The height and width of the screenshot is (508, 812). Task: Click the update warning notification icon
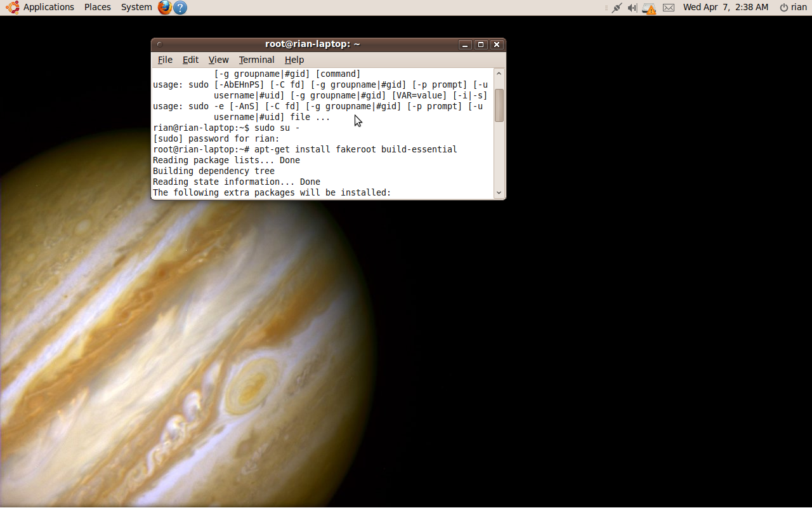(649, 8)
